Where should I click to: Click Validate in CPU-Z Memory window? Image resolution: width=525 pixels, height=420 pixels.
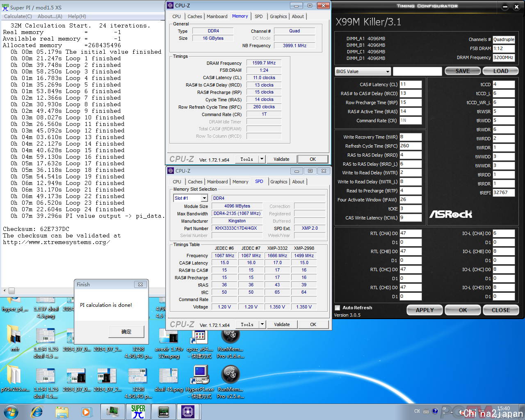(x=281, y=159)
